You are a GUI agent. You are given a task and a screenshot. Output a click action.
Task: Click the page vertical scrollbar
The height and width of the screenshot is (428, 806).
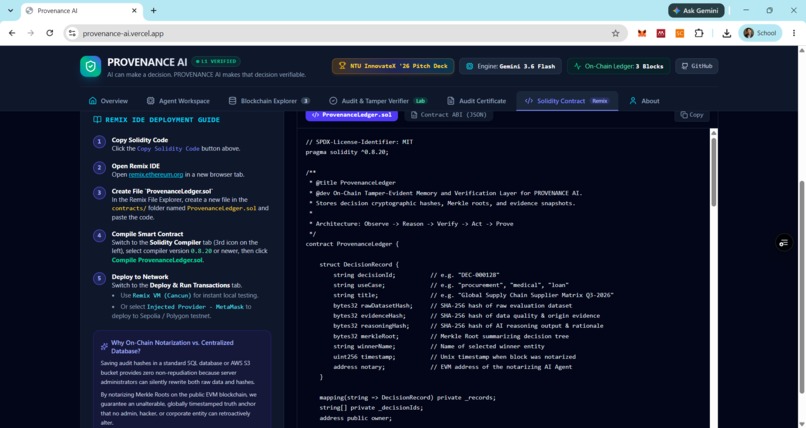(801, 288)
